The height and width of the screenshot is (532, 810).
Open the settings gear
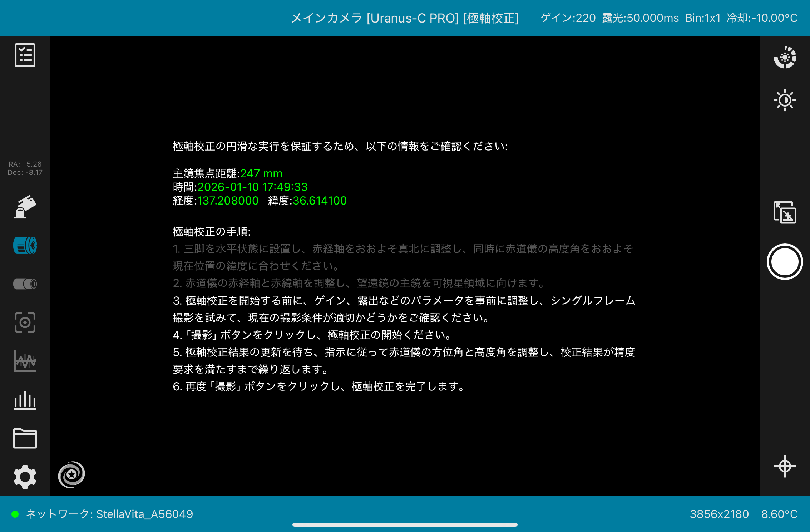[x=25, y=477]
